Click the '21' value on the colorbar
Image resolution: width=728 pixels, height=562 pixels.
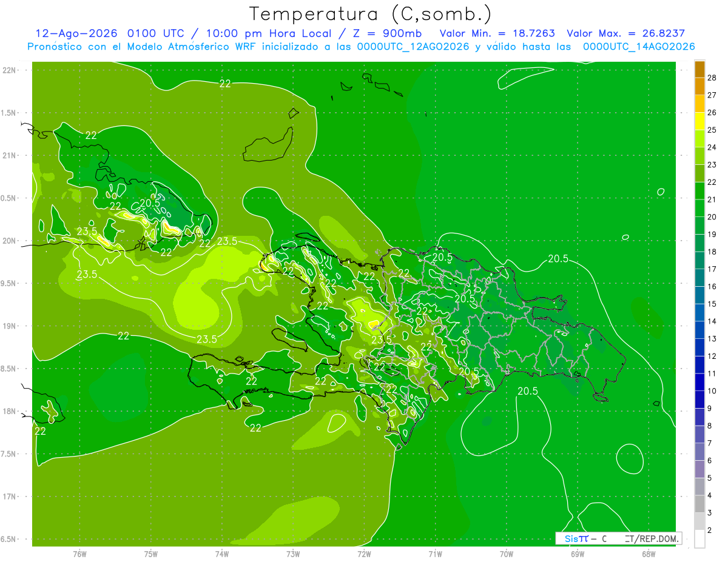[712, 199]
